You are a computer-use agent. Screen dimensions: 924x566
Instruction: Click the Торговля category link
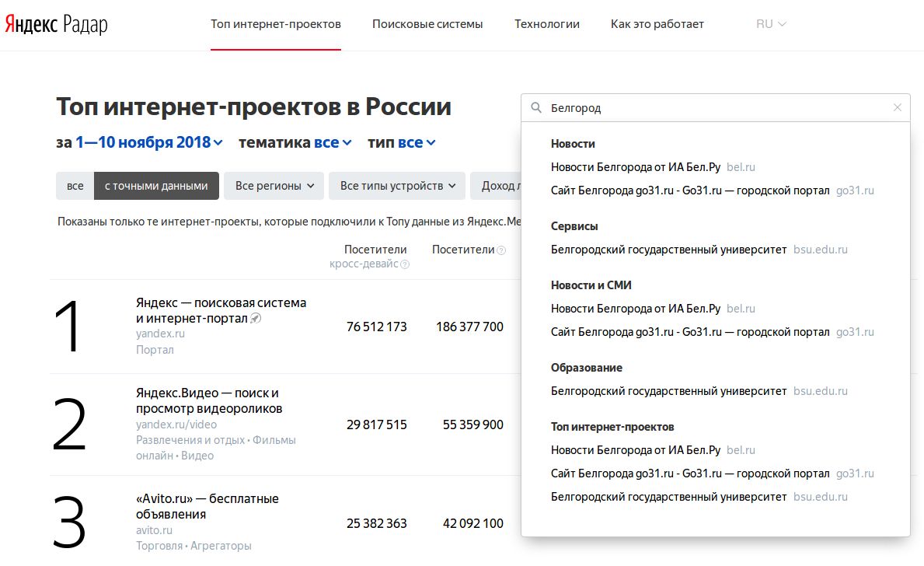pos(159,546)
